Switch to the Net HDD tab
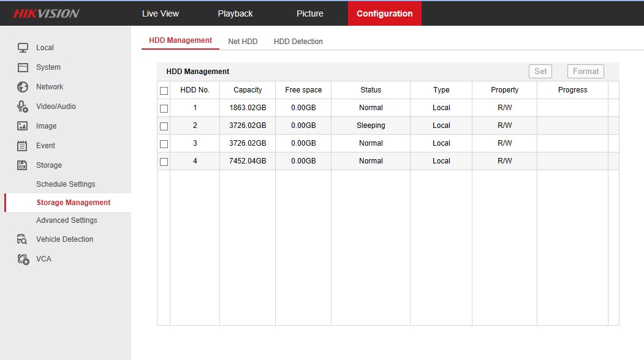This screenshot has width=644, height=360. (x=243, y=42)
